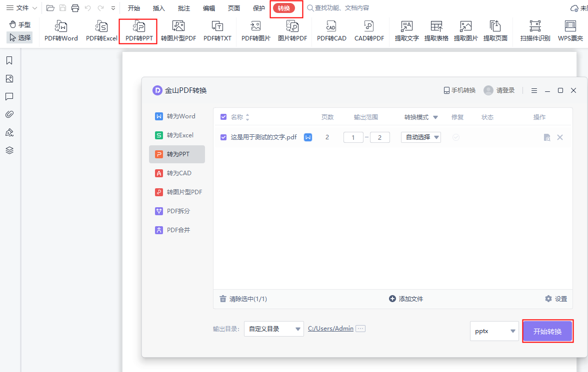This screenshot has width=588, height=372.
Task: Switch to the 编辑 ribbon tab
Action: [x=209, y=8]
